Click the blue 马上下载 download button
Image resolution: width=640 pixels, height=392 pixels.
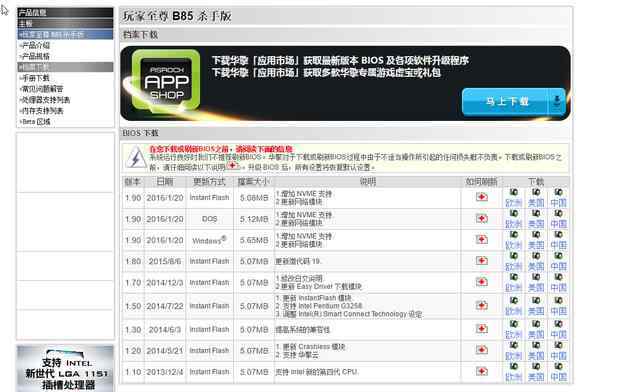[514, 101]
